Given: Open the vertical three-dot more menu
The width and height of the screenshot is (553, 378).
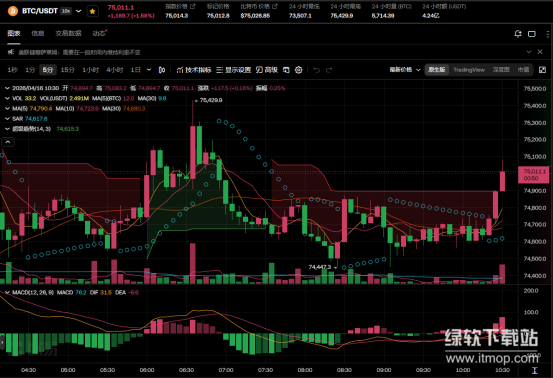Looking at the screenshot, I should point(547,34).
